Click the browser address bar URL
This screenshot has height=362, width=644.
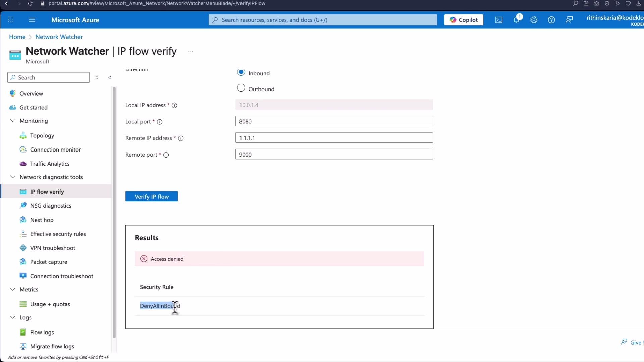157,3
